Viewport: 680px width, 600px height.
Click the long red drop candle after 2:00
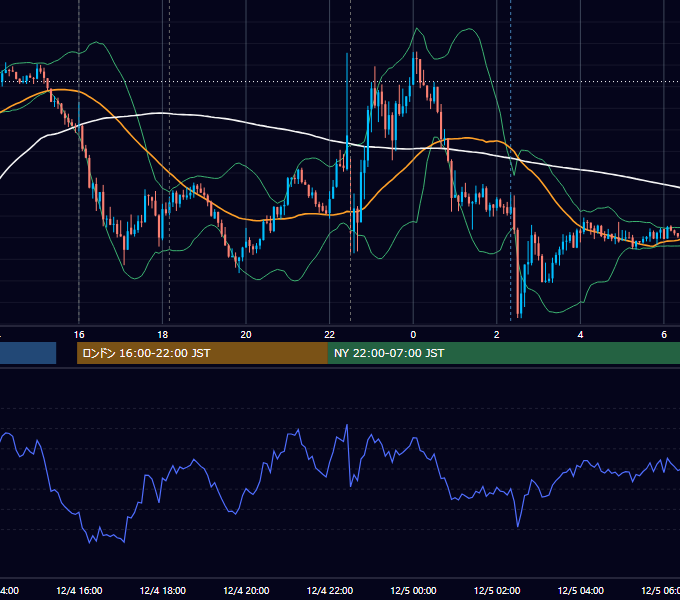click(x=517, y=271)
